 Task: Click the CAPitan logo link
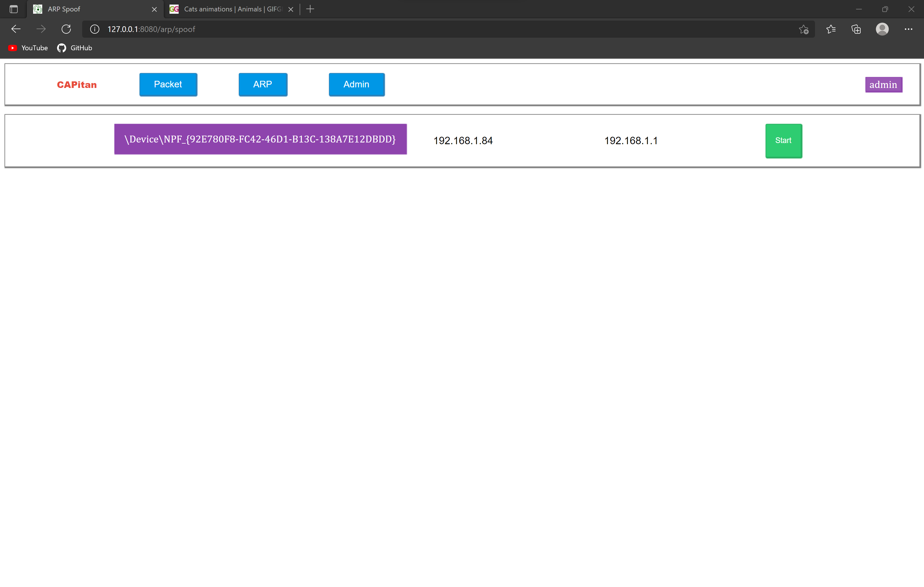pyautogui.click(x=77, y=85)
